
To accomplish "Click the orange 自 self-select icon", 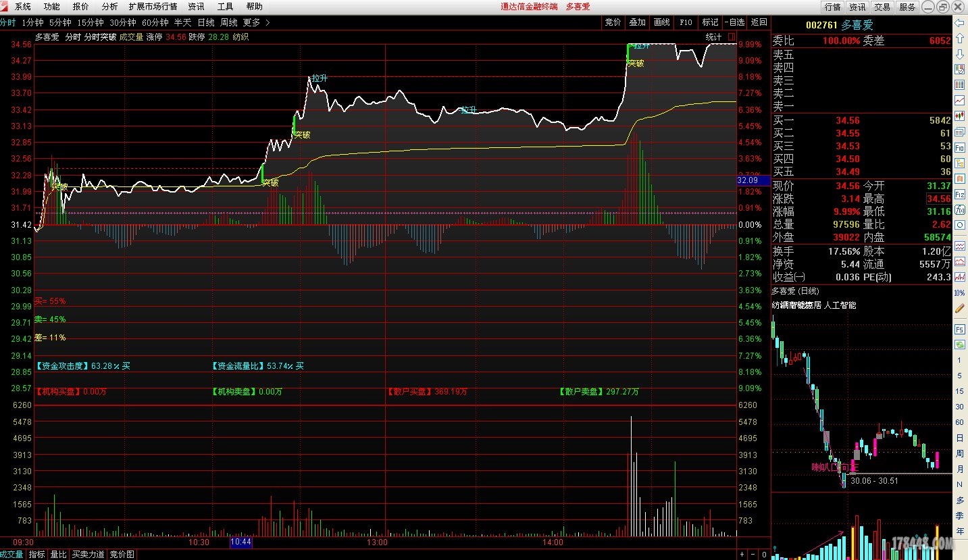I will pos(959,178).
